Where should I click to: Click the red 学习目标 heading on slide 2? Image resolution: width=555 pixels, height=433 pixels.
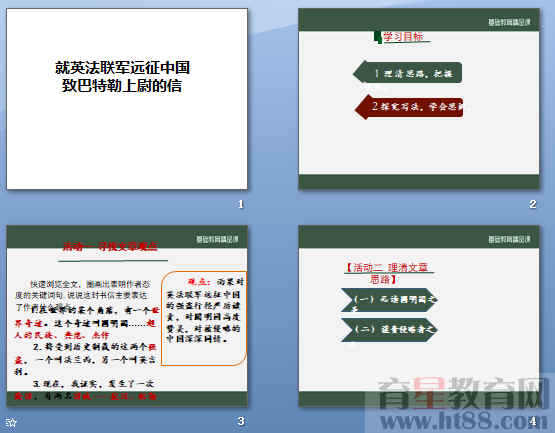[403, 36]
